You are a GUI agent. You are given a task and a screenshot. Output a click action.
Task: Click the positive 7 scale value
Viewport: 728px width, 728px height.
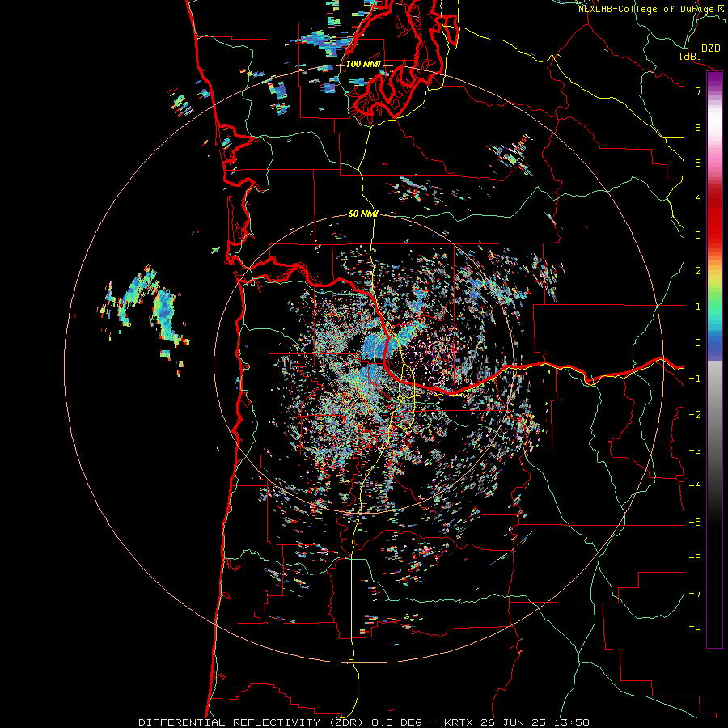click(698, 91)
